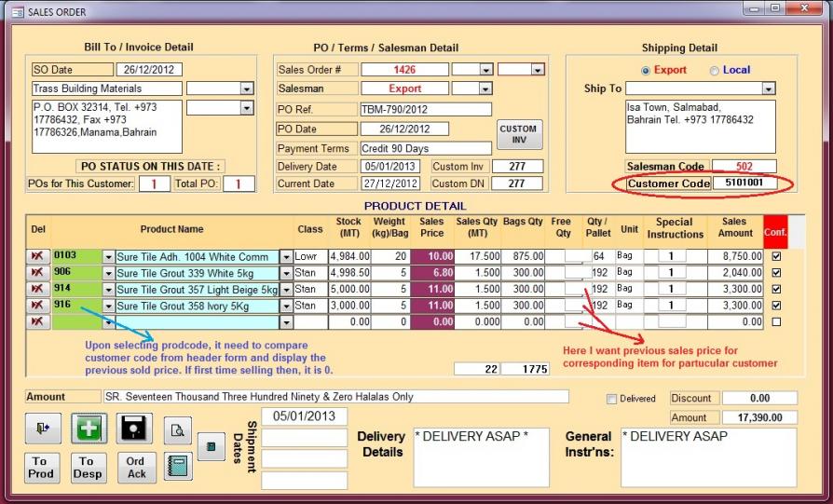The height and width of the screenshot is (504, 833).
Task: Open product name dropdown on empty row
Action: click(286, 322)
